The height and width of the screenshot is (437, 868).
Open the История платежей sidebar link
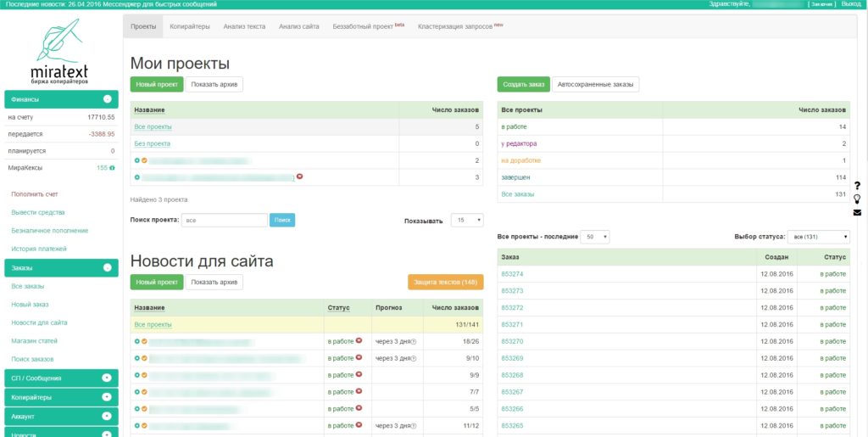[39, 249]
